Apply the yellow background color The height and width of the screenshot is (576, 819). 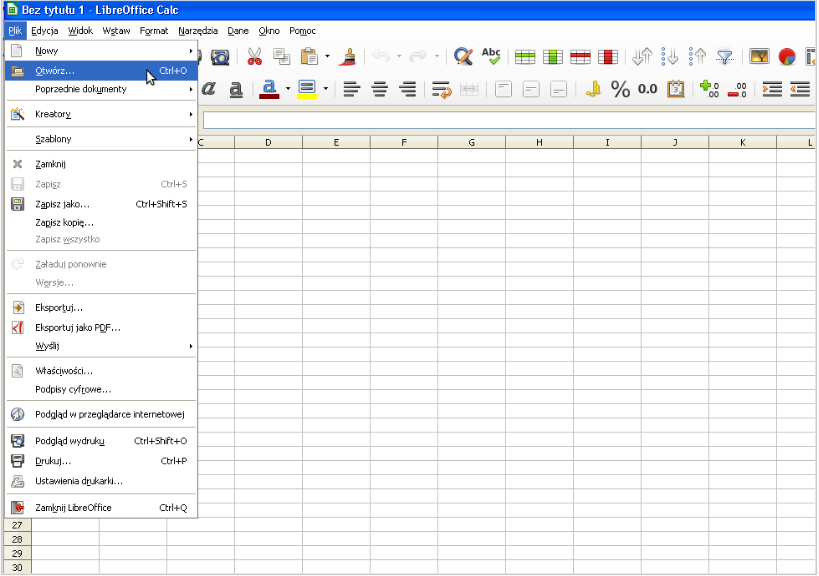tap(307, 89)
